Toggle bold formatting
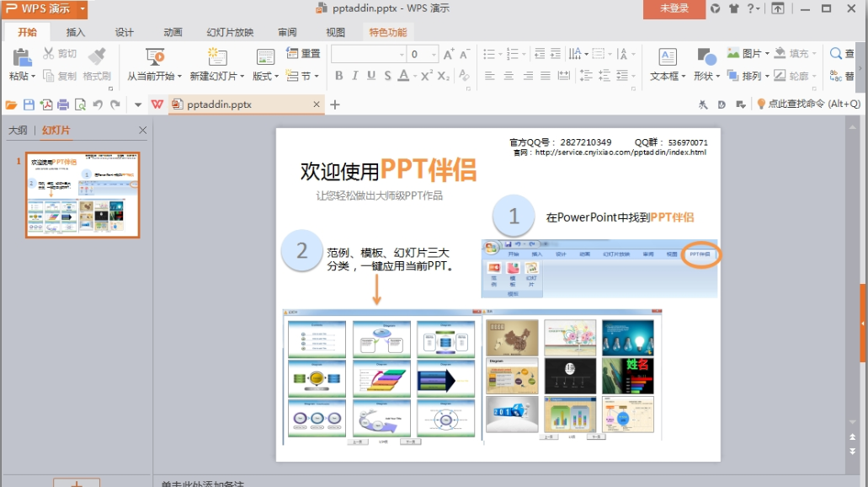 (339, 76)
